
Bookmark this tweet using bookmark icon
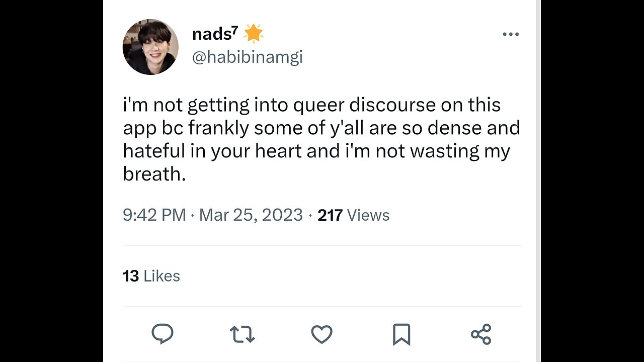401,334
